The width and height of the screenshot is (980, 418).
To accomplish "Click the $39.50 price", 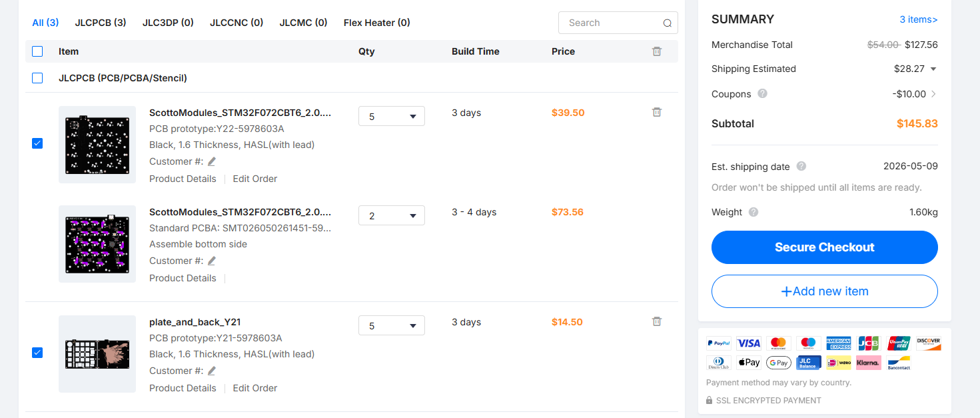I will (x=568, y=113).
